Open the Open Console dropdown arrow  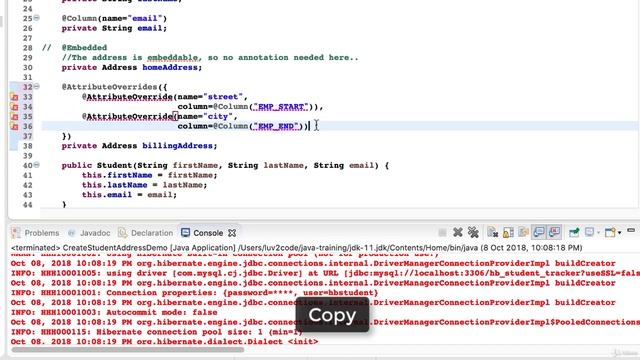point(619,233)
